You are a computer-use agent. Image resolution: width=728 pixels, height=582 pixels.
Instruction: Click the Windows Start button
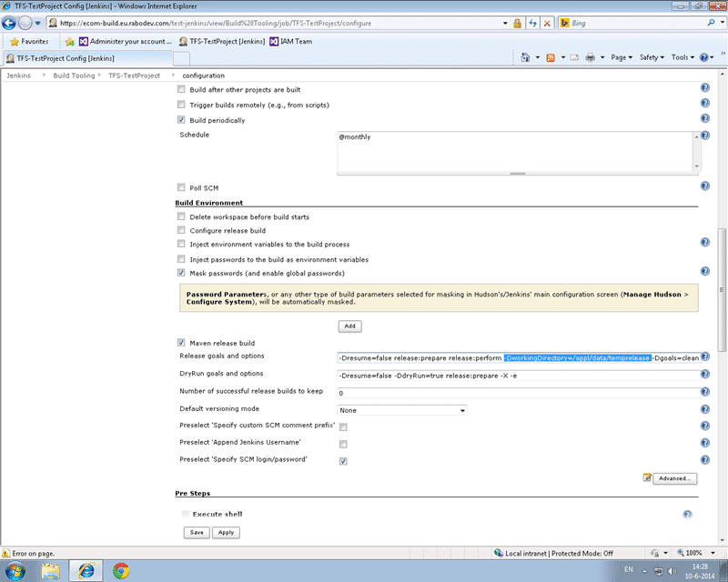(x=15, y=570)
